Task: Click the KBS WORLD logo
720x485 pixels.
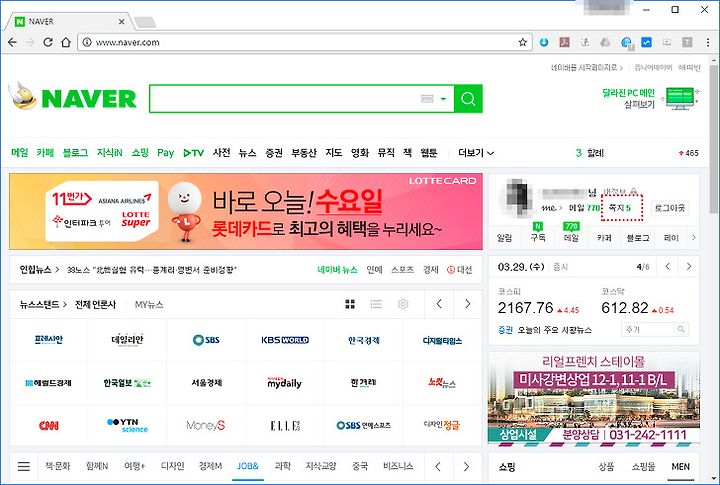Action: coord(285,340)
